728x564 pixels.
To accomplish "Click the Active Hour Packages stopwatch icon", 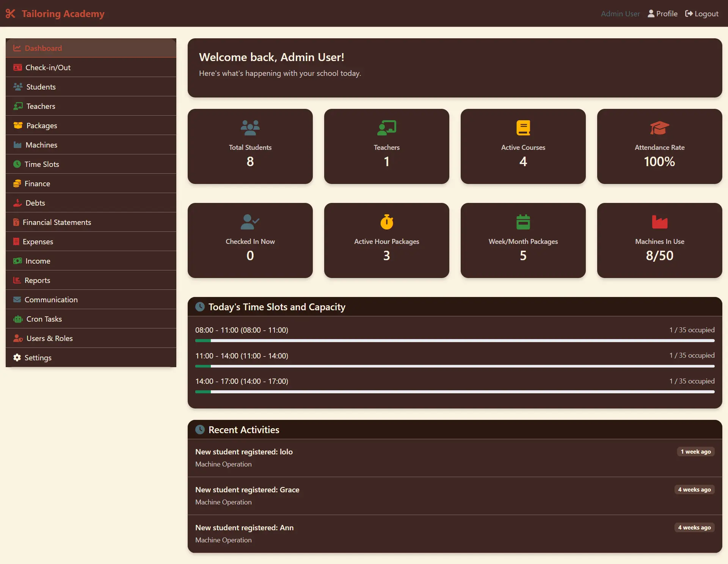I will pos(387,222).
